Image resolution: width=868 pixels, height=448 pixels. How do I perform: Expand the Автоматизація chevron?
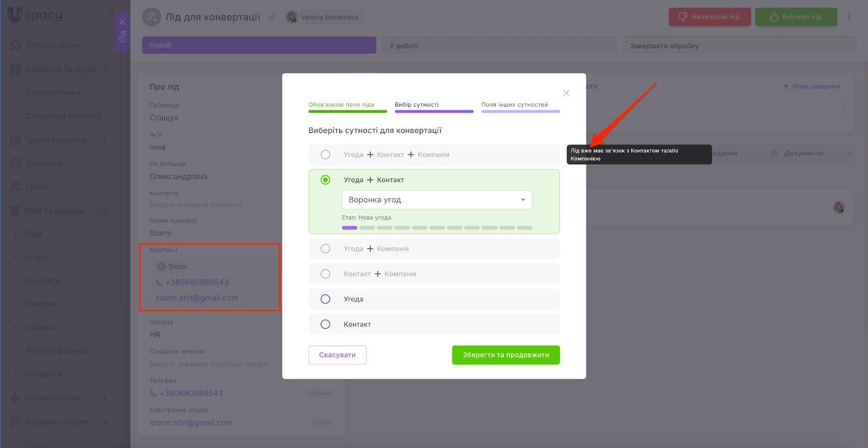105,398
